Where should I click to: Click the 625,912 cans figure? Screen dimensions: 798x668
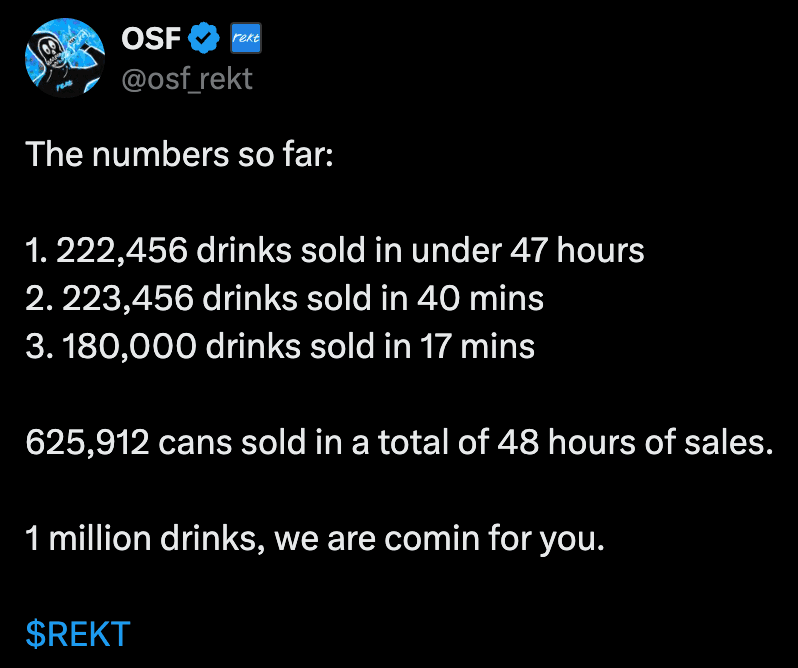click(87, 442)
